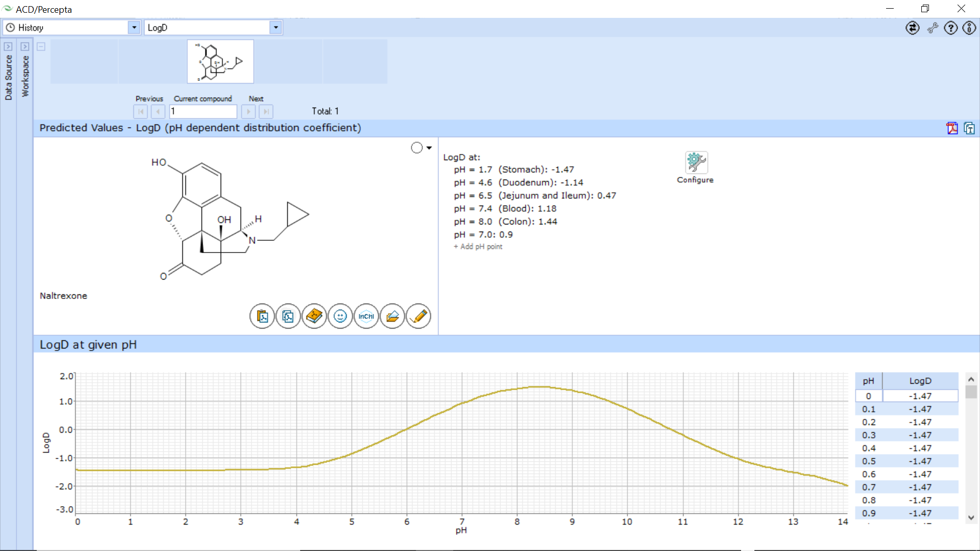Click the Current compound number field

pyautogui.click(x=203, y=111)
